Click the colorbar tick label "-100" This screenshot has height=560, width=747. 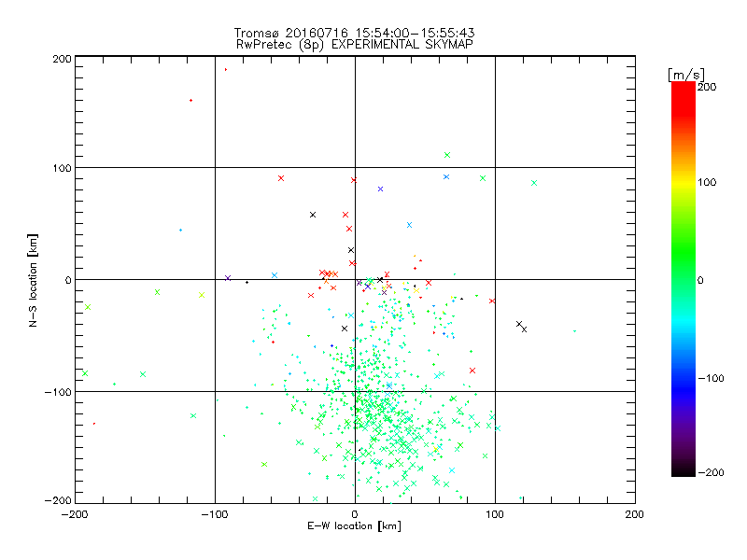pyautogui.click(x=711, y=378)
